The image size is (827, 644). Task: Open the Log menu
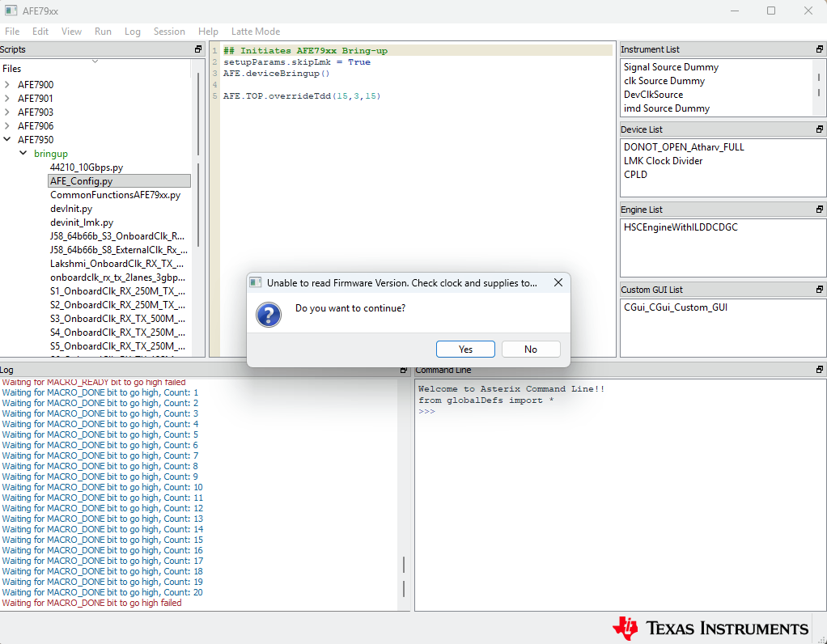click(x=133, y=32)
